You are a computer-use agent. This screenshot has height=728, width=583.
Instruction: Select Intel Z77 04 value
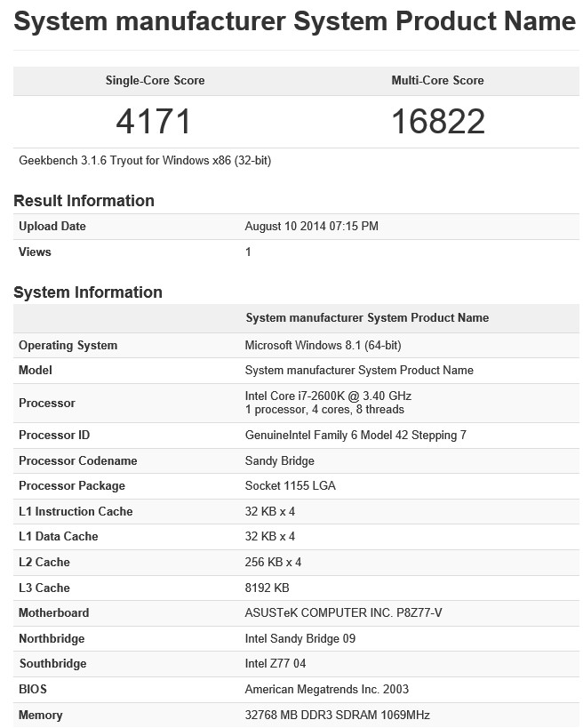tap(276, 663)
